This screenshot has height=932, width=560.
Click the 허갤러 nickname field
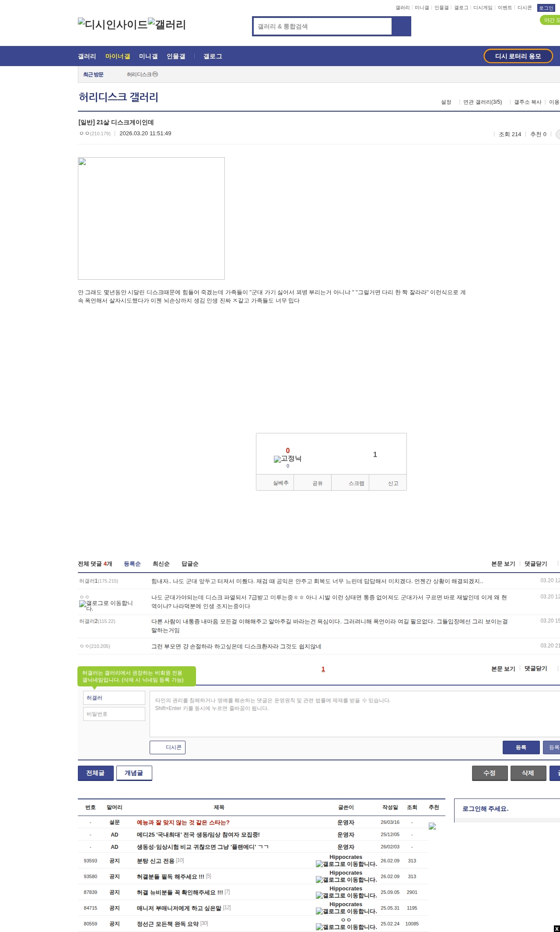[114, 698]
